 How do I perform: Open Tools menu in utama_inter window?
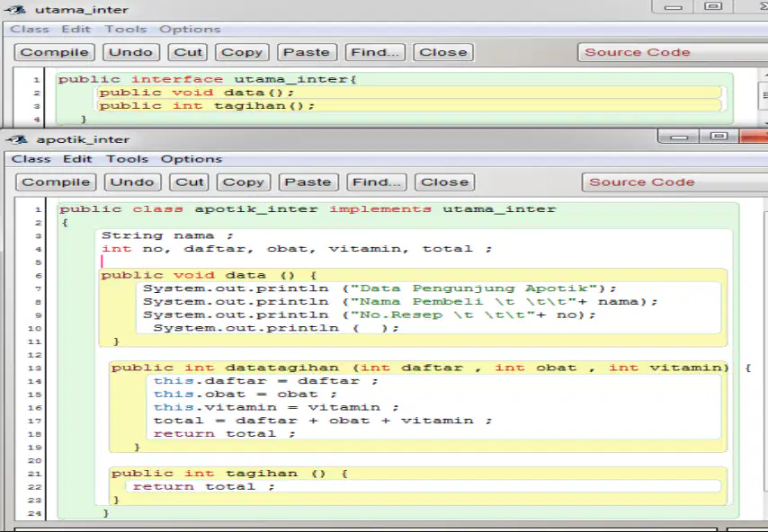[x=126, y=30]
